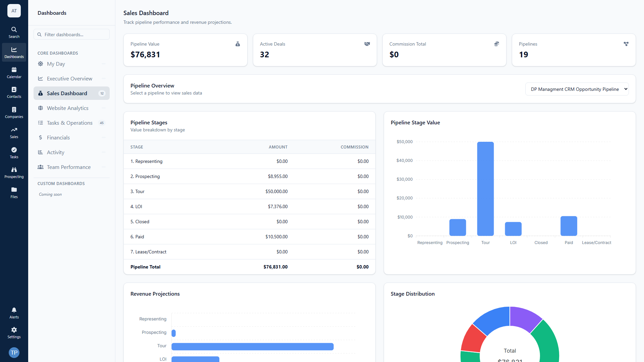Click the Tour bar in stage value chart
The image size is (644, 362).
485,189
